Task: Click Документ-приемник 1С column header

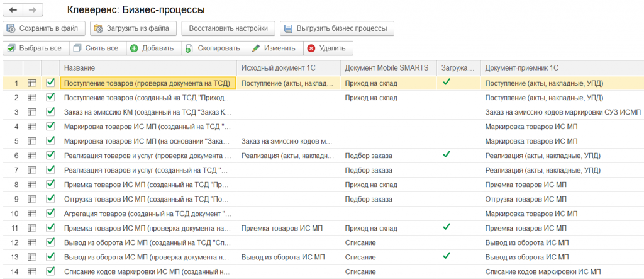Action: 562,68
